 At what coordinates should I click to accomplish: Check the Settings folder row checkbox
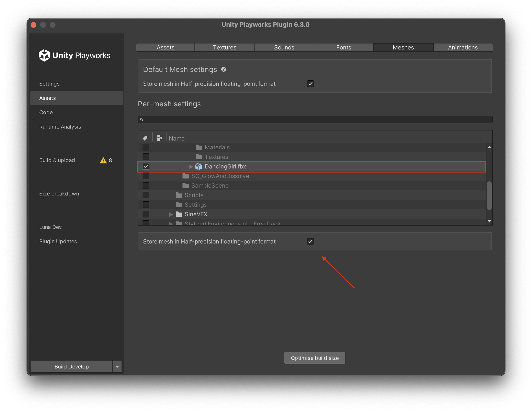[x=146, y=205]
